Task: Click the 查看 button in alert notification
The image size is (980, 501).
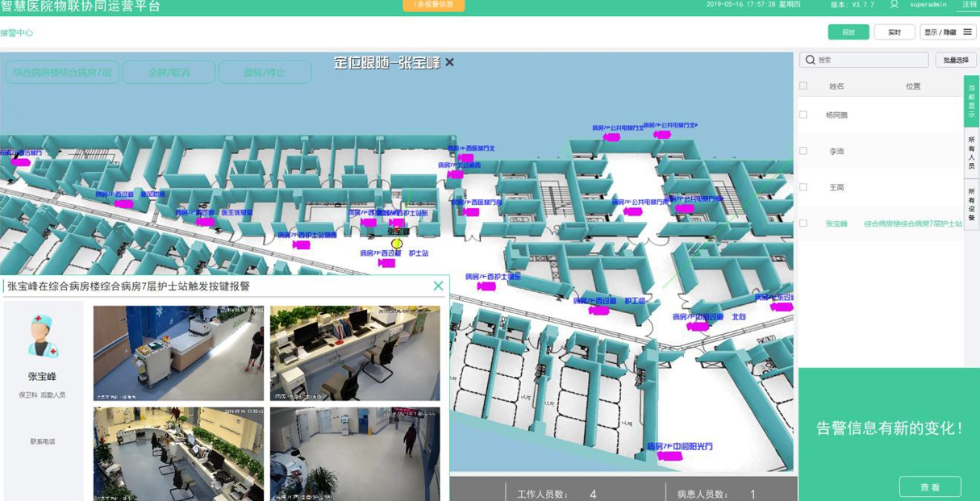Action: point(930,487)
